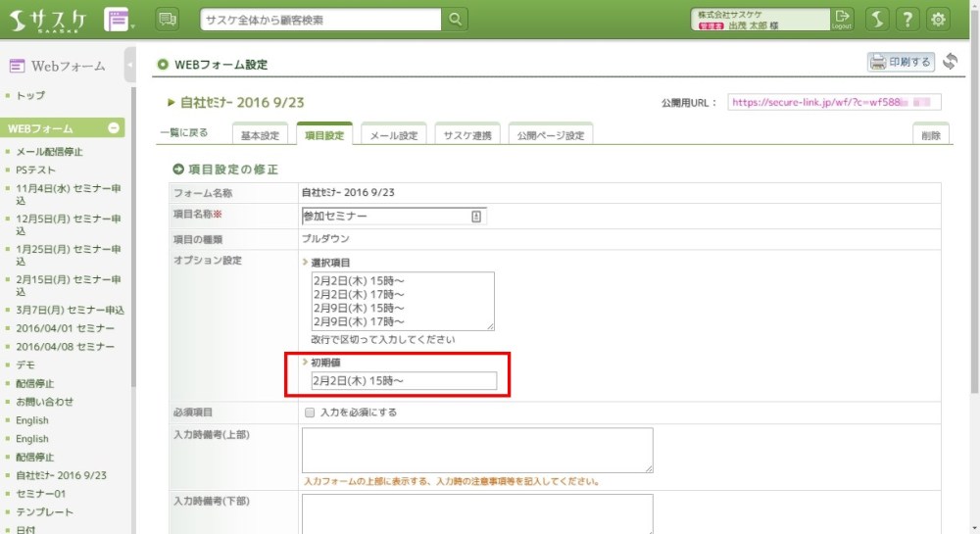This screenshot has height=534, width=980.
Task: Click the 初期値 default value input field
Action: (403, 381)
